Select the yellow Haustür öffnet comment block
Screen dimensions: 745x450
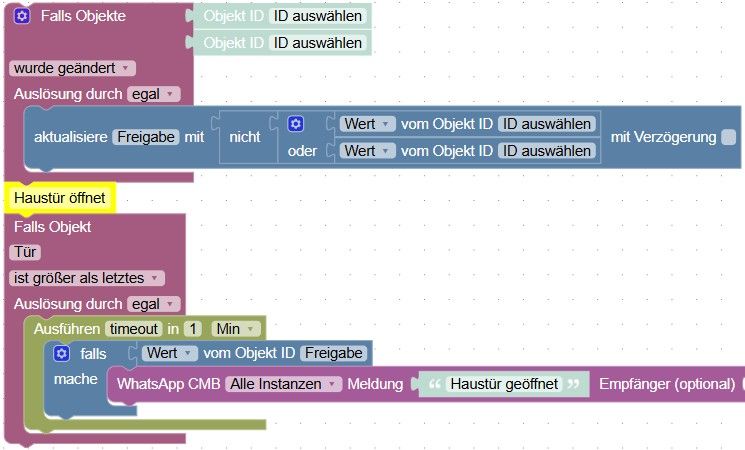(60, 198)
